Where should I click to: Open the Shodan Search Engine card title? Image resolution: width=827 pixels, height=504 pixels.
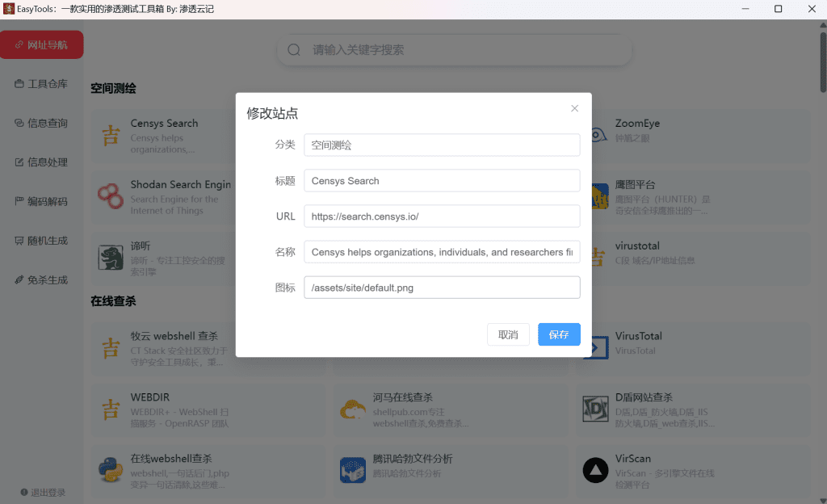point(181,184)
